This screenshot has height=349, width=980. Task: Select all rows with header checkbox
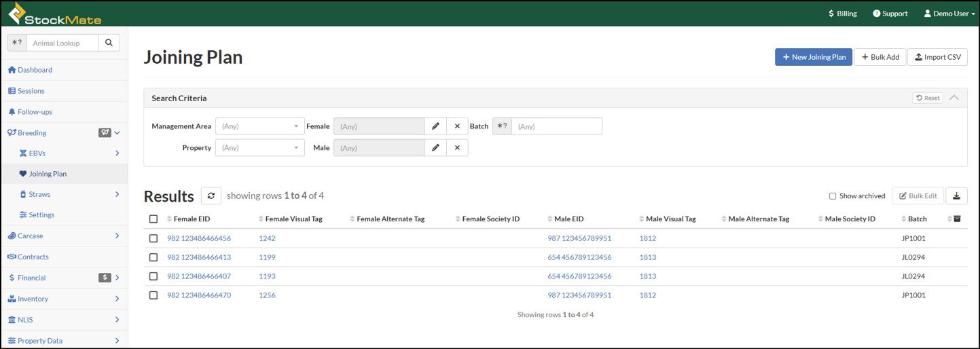(x=153, y=219)
